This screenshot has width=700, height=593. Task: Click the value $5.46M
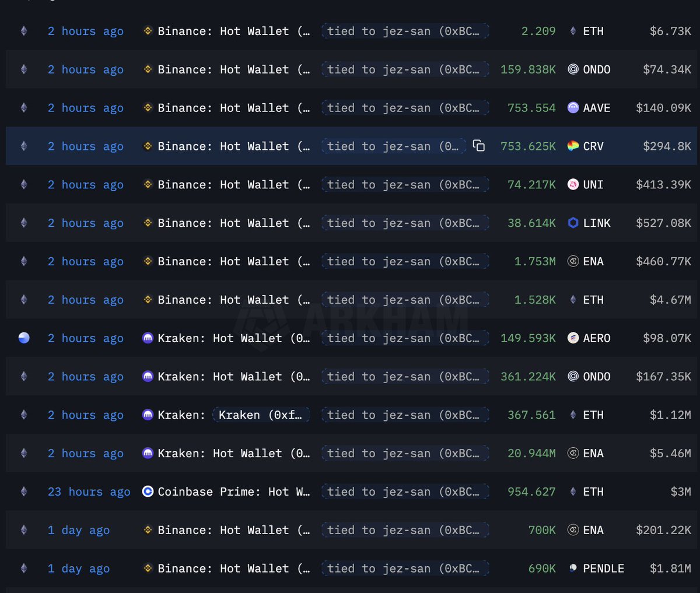pos(671,453)
